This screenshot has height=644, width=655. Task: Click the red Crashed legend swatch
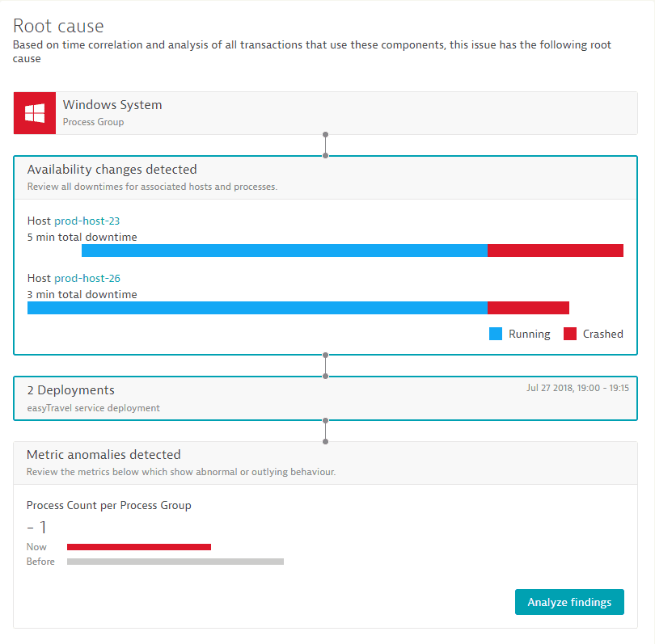point(570,334)
